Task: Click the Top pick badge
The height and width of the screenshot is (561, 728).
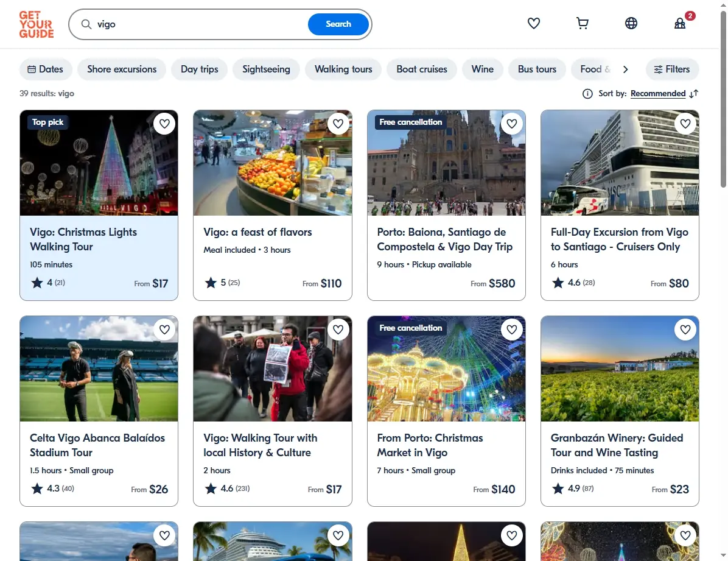Action: click(48, 122)
